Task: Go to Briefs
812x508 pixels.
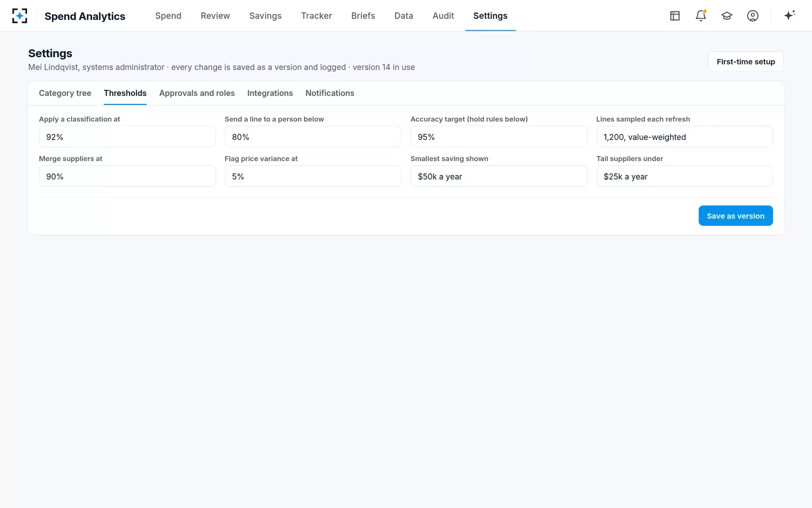Action: coord(363,16)
